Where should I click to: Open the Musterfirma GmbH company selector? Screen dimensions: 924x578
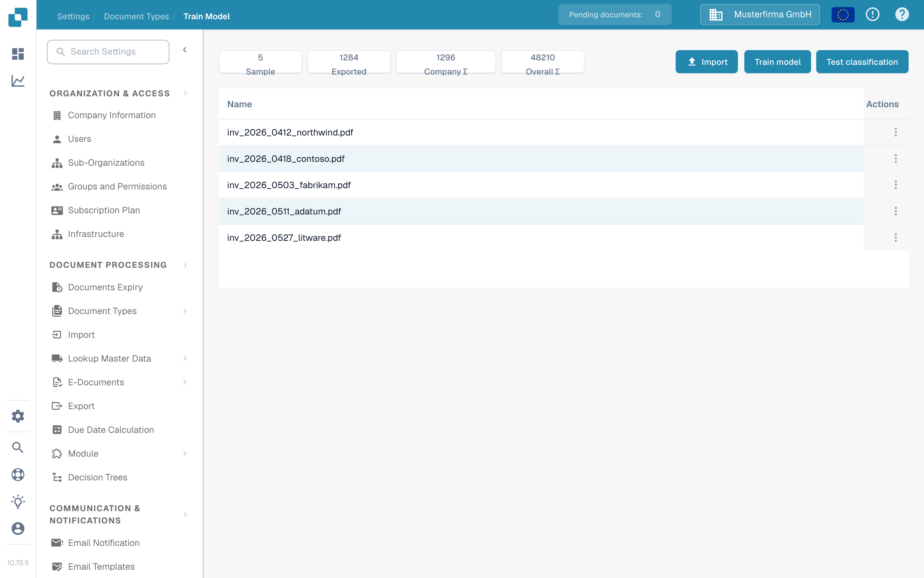(760, 14)
